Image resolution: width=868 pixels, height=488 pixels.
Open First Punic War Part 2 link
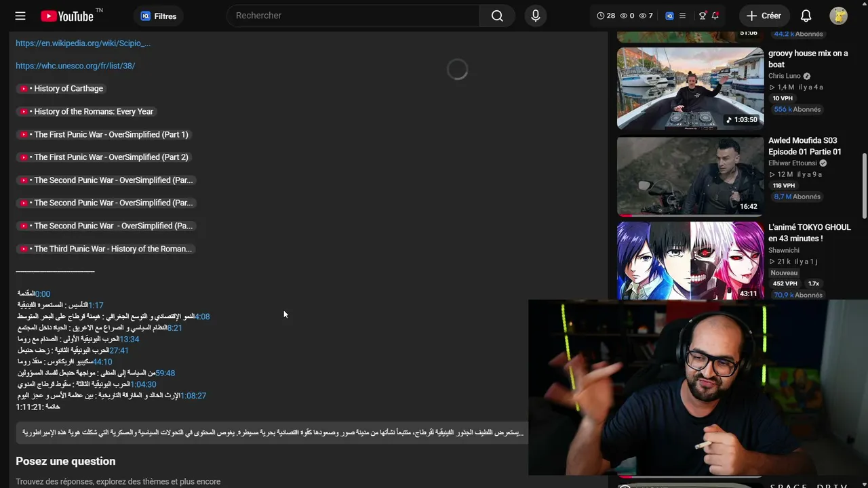[104, 157]
